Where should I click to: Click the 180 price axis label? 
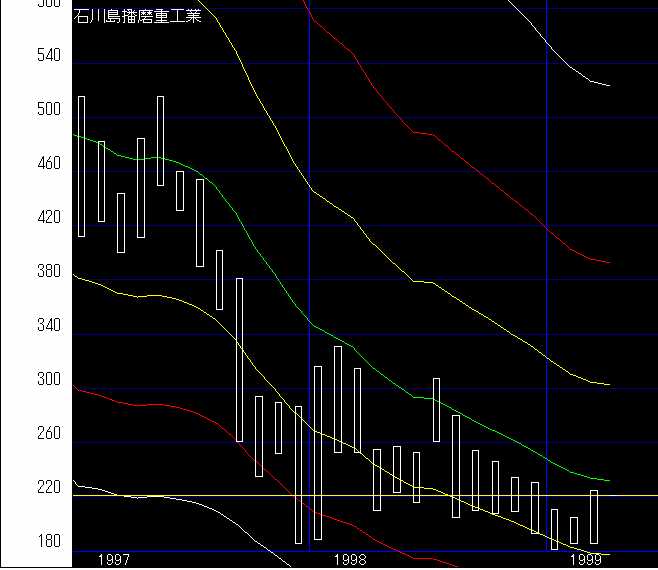[x=48, y=542]
